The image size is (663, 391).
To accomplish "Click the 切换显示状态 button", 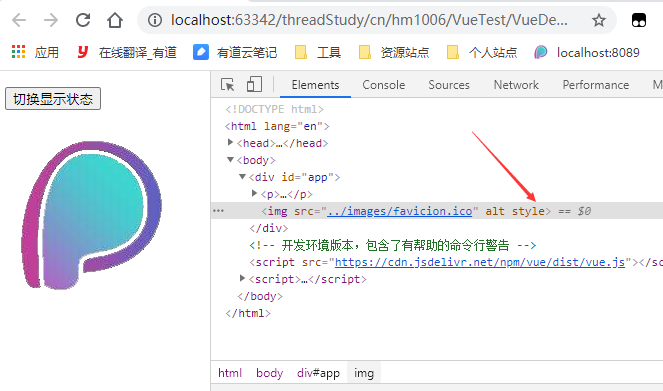I will click(x=53, y=98).
